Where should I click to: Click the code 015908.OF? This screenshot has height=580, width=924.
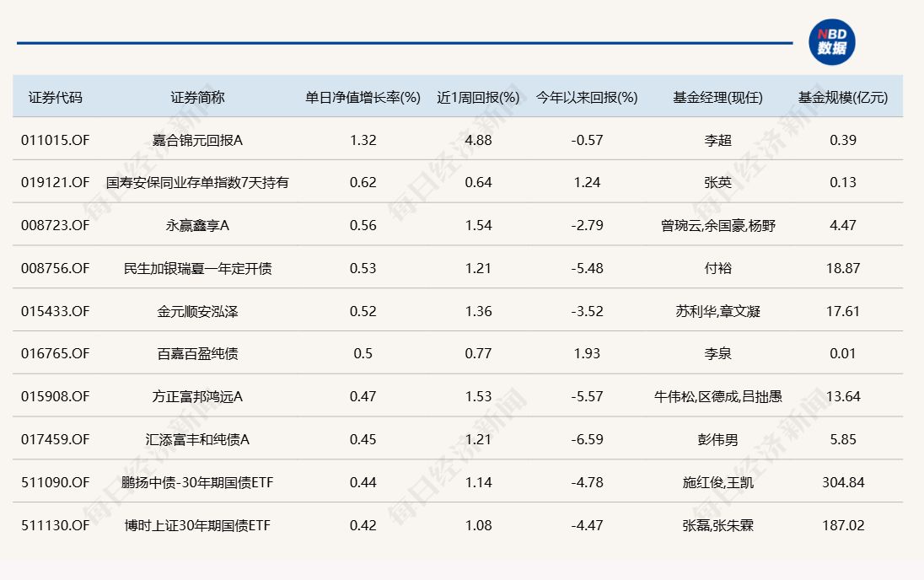[x=56, y=397]
